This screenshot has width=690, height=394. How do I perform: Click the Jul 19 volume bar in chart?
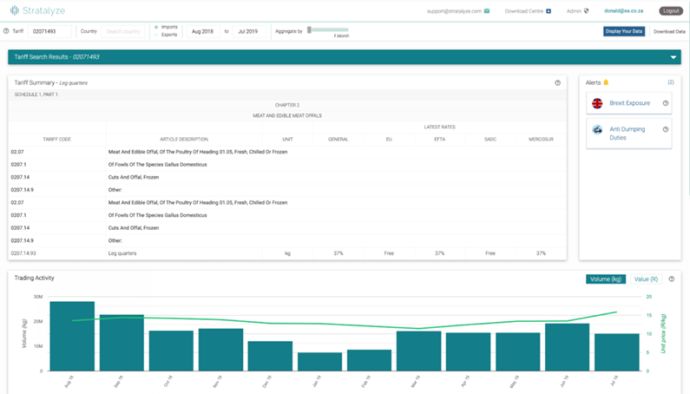[617, 352]
